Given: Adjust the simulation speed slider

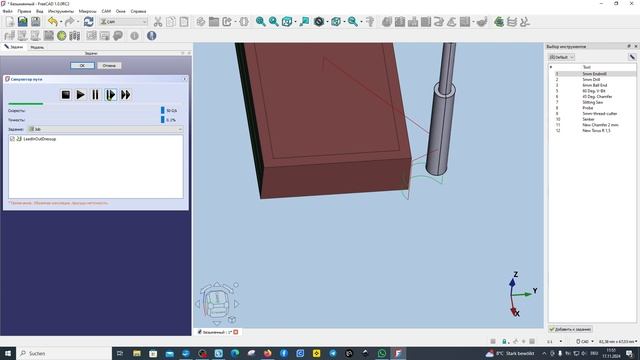Looking at the screenshot, I should pos(162,110).
